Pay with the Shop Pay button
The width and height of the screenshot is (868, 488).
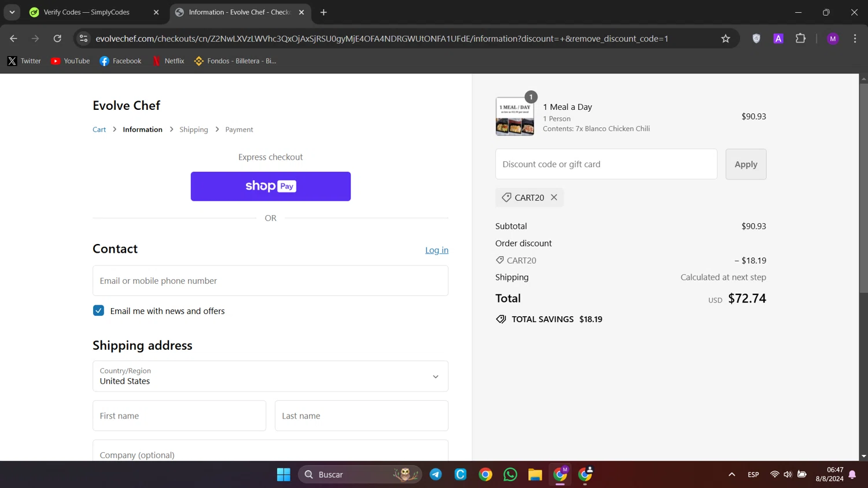point(271,186)
